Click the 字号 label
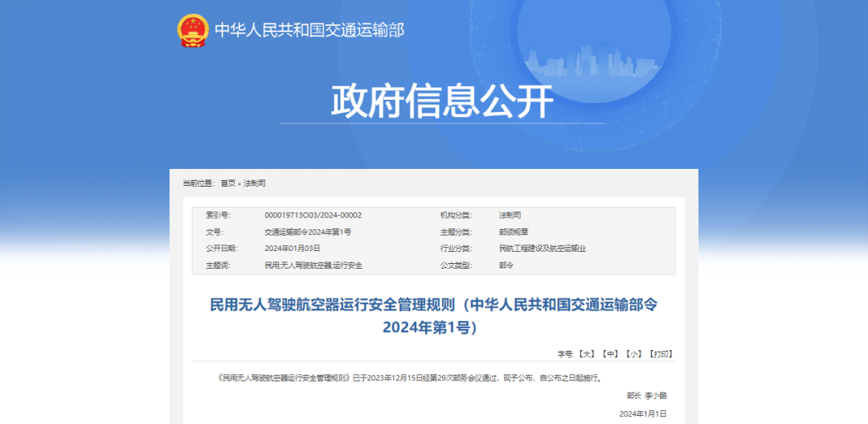The height and width of the screenshot is (424, 868). (x=565, y=354)
